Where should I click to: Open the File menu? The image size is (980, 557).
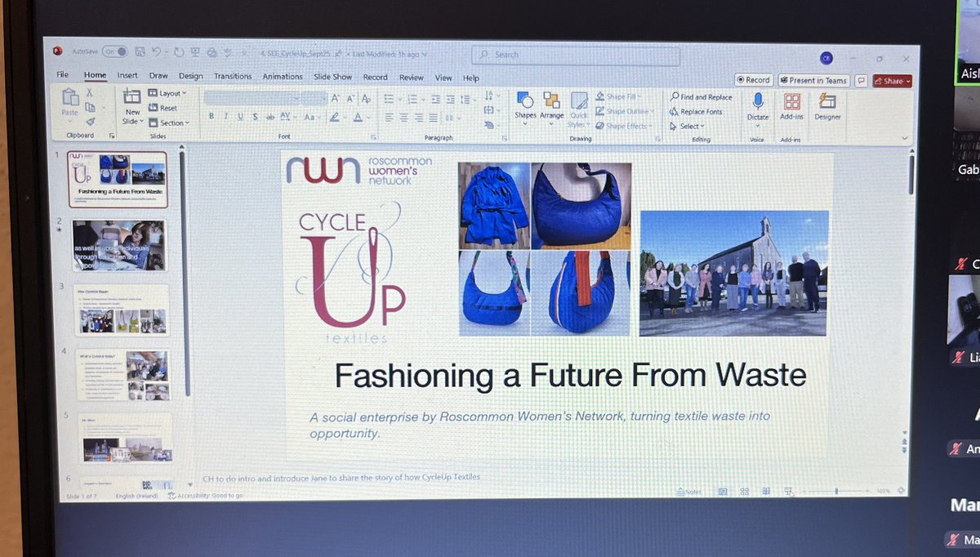click(62, 75)
